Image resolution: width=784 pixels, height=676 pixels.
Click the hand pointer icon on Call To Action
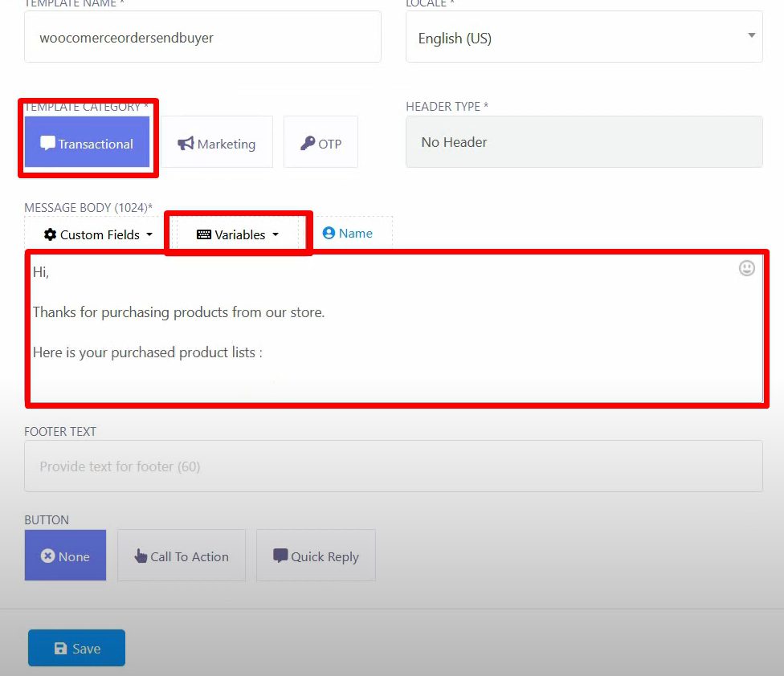click(x=141, y=556)
